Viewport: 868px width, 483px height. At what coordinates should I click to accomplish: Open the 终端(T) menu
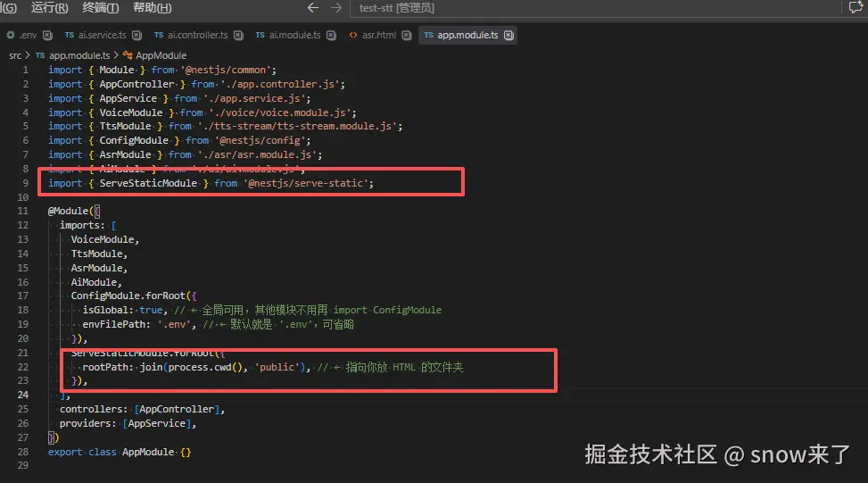click(100, 8)
